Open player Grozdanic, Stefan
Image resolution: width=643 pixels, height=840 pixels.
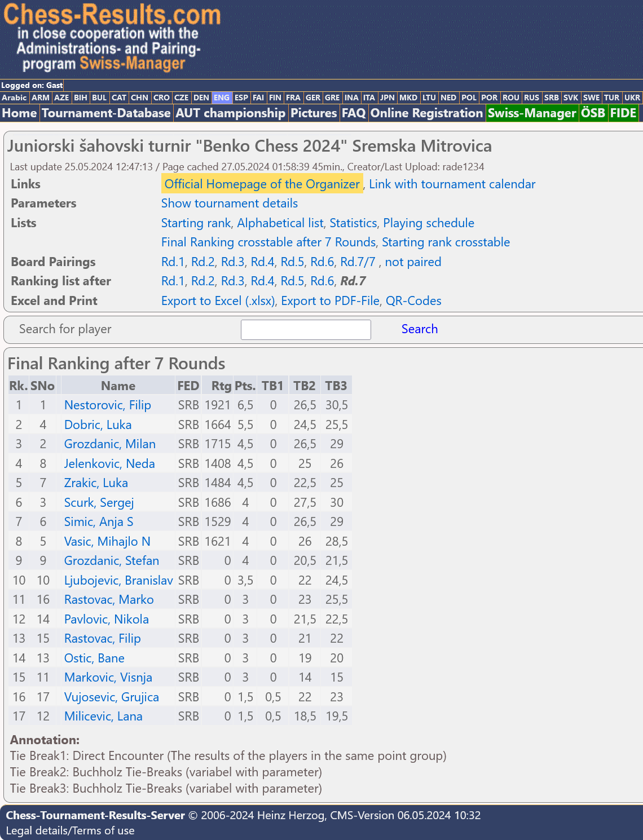(x=112, y=560)
